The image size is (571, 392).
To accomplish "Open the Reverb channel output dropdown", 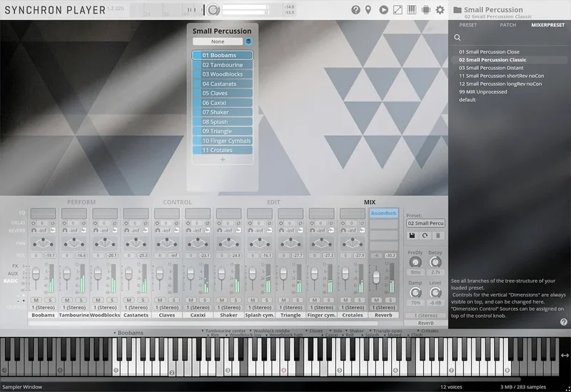I will point(383,308).
